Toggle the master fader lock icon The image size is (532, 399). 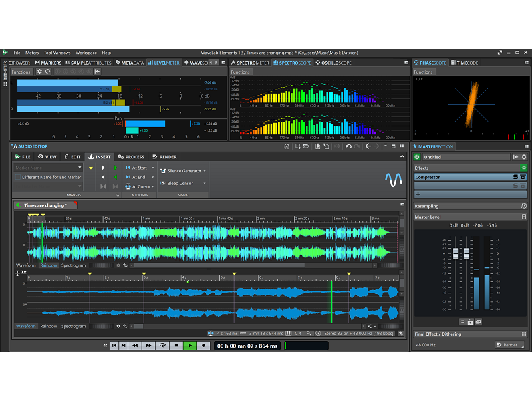(470, 321)
